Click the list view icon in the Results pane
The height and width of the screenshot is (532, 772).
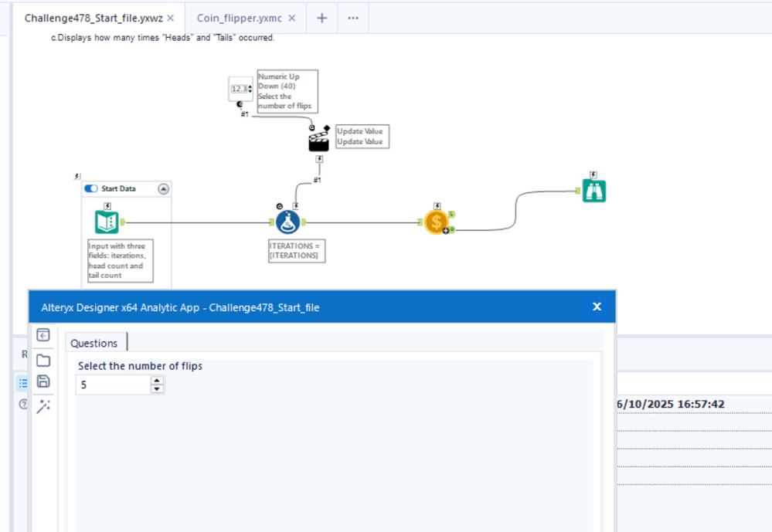coord(23,383)
